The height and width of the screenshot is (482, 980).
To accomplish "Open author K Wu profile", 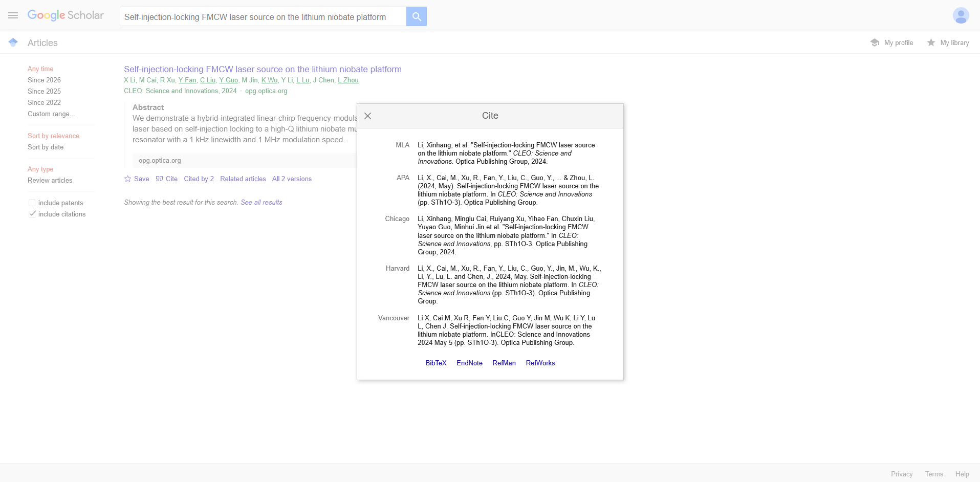I will [269, 80].
